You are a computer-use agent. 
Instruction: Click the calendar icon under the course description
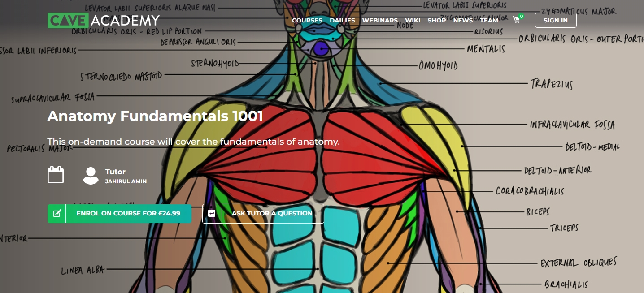[x=56, y=175]
